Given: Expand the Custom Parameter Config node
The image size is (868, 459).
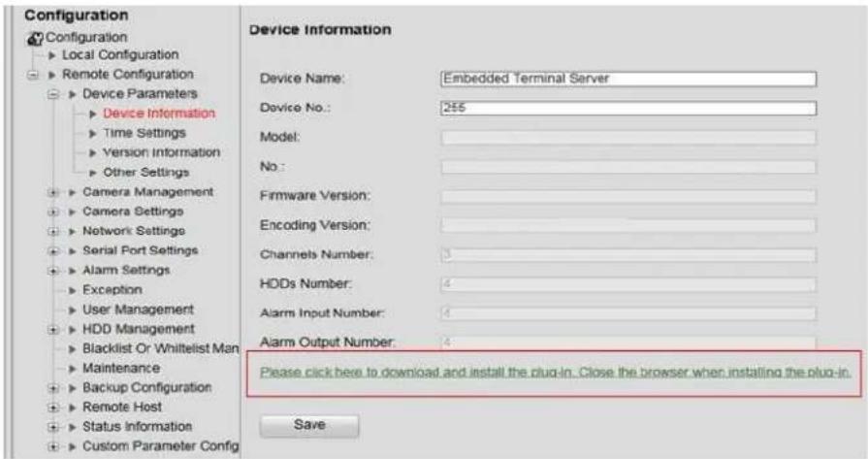Looking at the screenshot, I should pyautogui.click(x=53, y=446).
